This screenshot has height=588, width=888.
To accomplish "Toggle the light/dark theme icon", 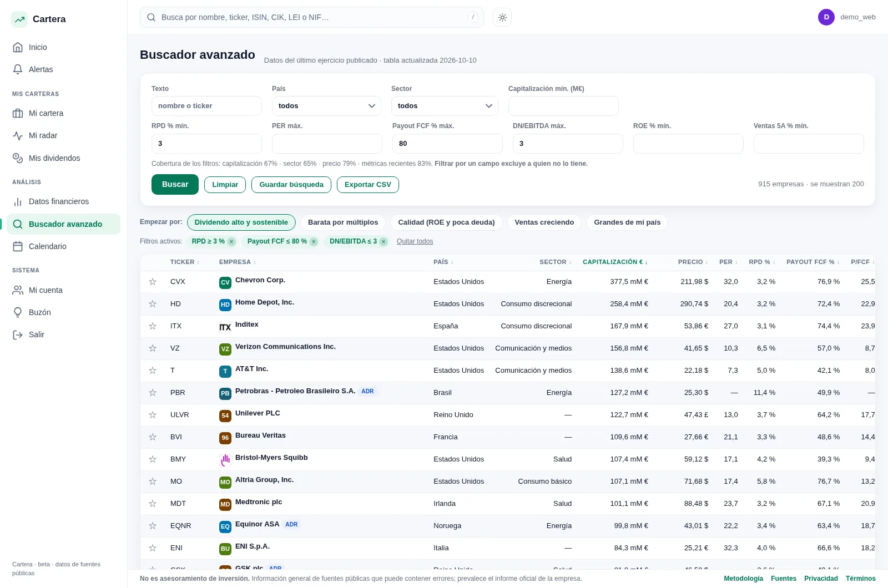I will 502,17.
